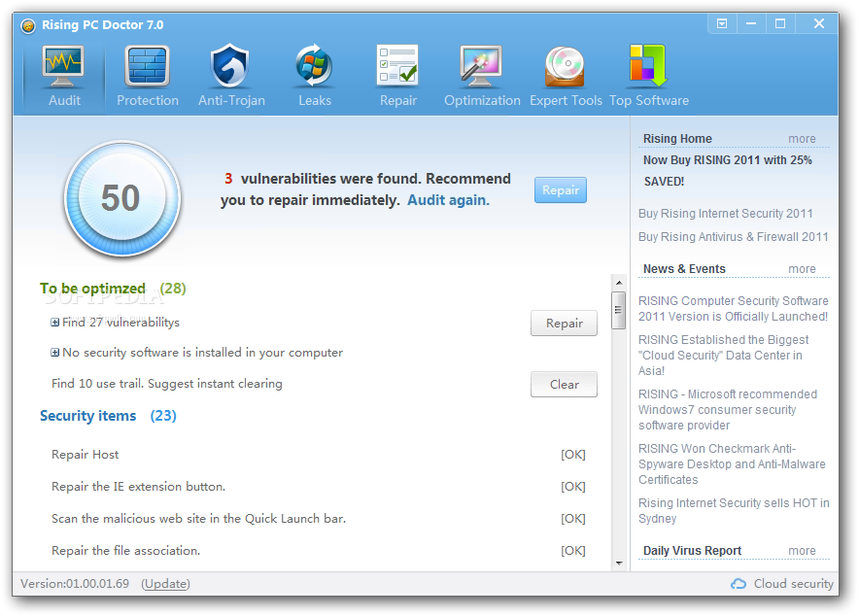
Task: Click the [OK] status for Repair Host
Action: tap(572, 455)
